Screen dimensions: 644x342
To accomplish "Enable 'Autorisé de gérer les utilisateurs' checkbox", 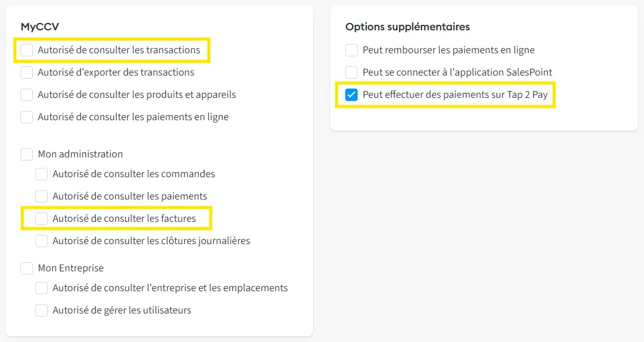I will tap(42, 310).
